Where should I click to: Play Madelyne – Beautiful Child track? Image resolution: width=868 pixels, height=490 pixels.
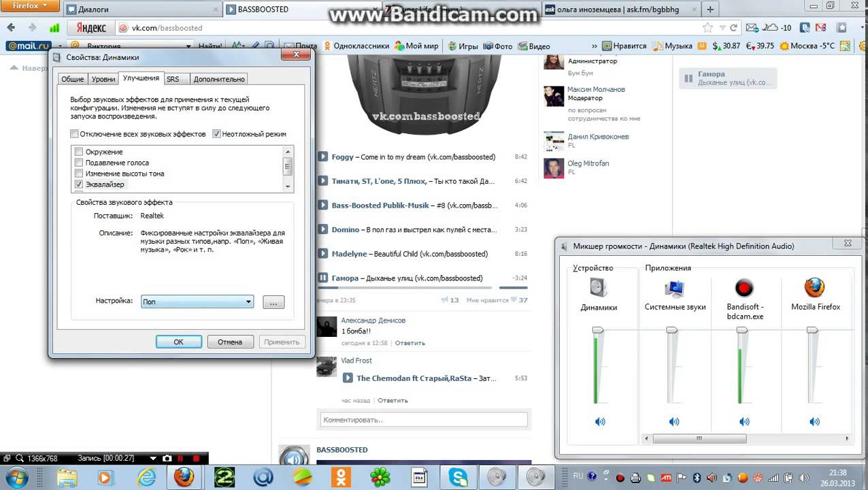click(x=323, y=254)
